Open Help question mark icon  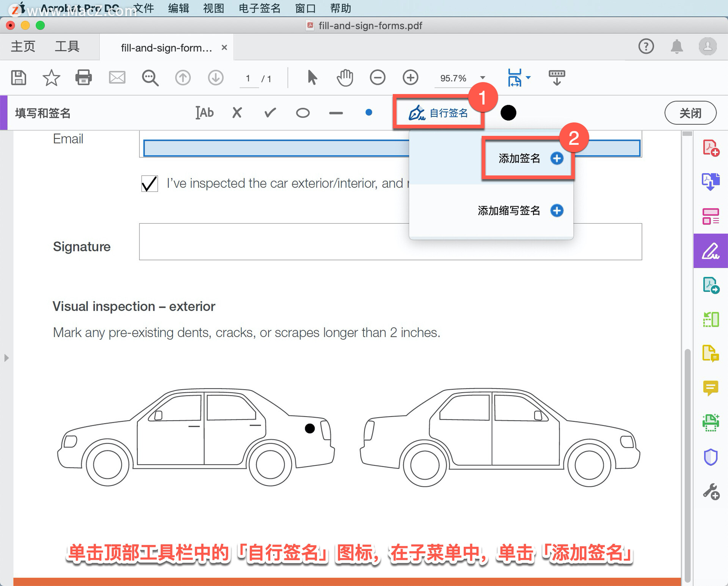(x=646, y=46)
